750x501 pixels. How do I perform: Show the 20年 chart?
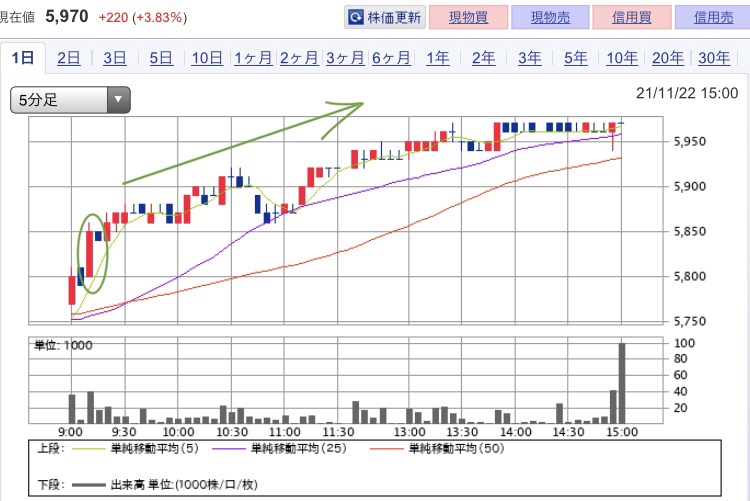tap(668, 58)
